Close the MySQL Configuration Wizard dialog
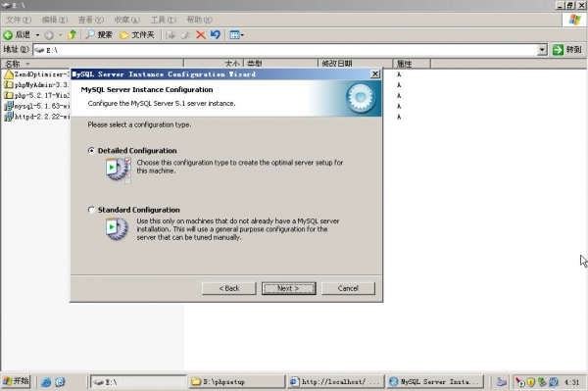The height and width of the screenshot is (391, 588). coord(374,73)
